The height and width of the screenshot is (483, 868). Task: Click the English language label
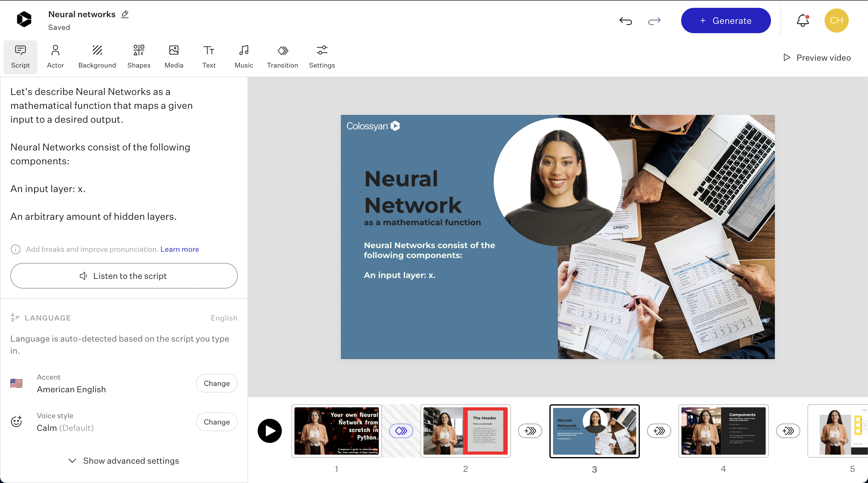tap(224, 318)
